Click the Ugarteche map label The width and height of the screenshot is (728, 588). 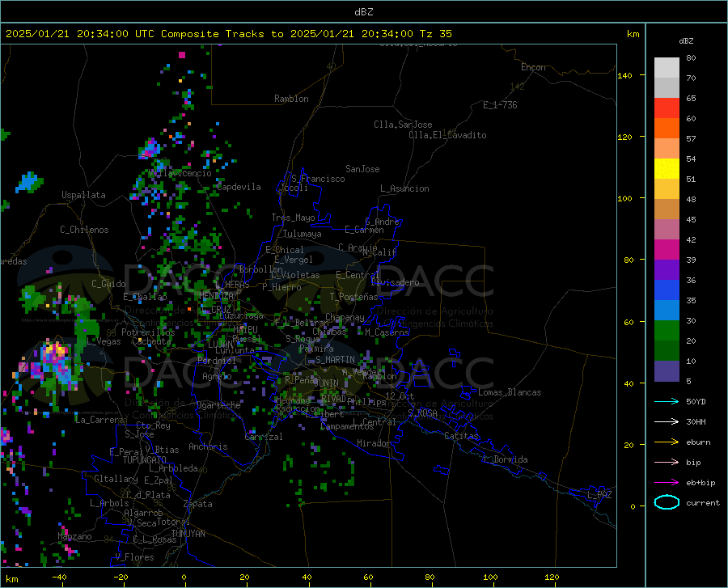pyautogui.click(x=218, y=405)
